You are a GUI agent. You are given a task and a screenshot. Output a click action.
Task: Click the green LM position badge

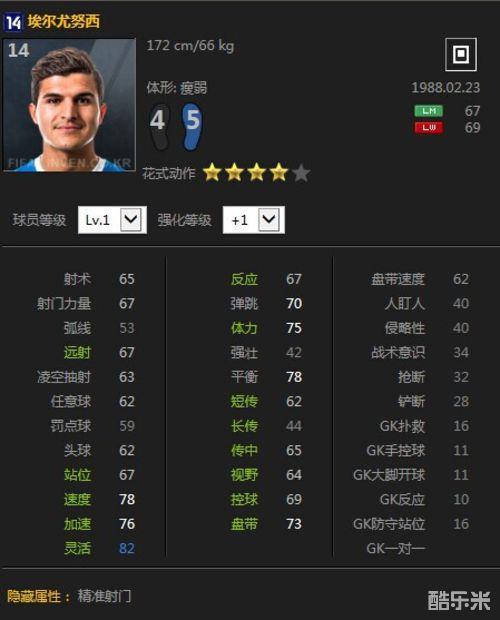tap(429, 111)
